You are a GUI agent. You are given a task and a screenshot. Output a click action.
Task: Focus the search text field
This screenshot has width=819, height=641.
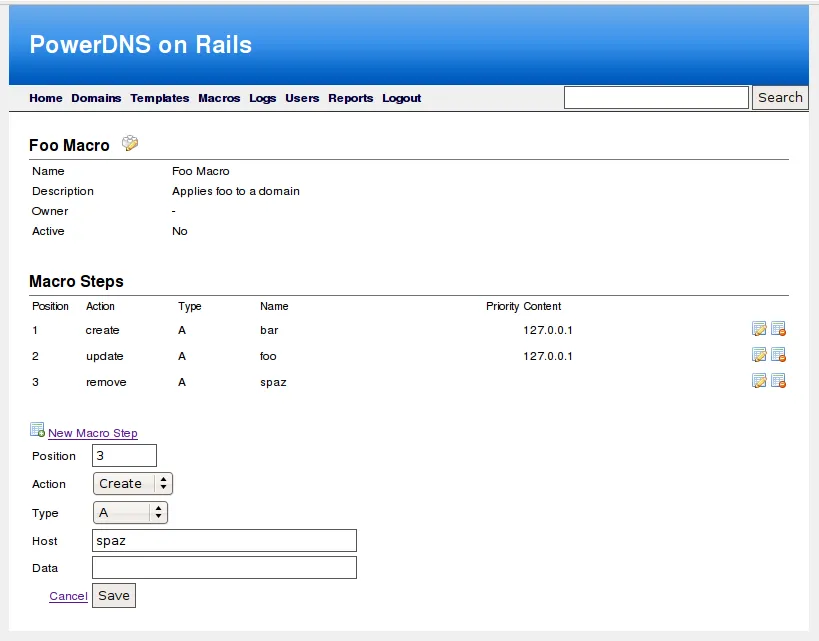656,98
